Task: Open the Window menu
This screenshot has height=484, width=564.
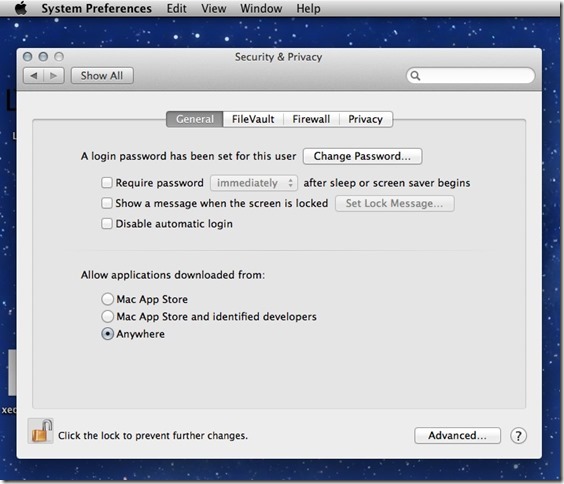Action: [261, 8]
